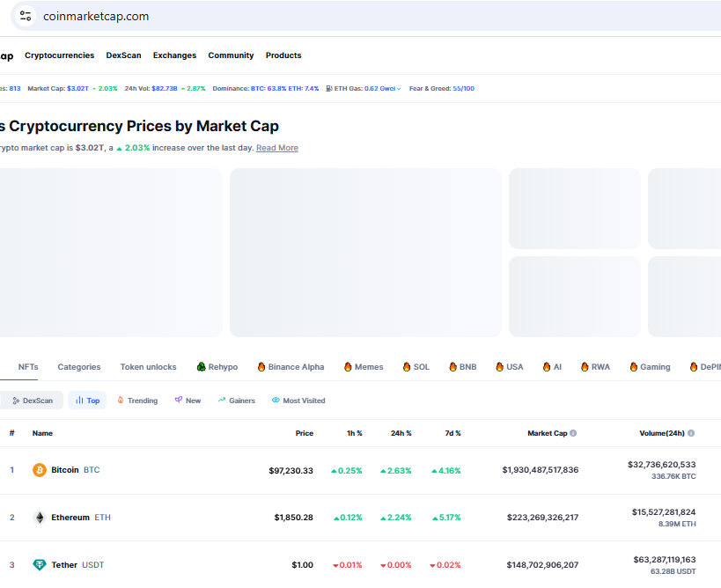Open the Community menu

tap(231, 55)
